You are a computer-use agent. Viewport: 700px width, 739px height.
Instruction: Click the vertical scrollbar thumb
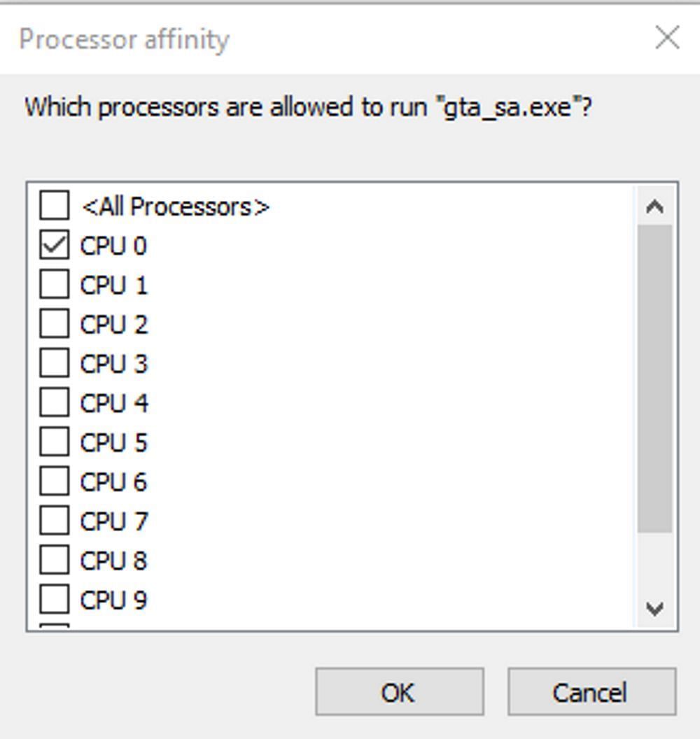(654, 378)
